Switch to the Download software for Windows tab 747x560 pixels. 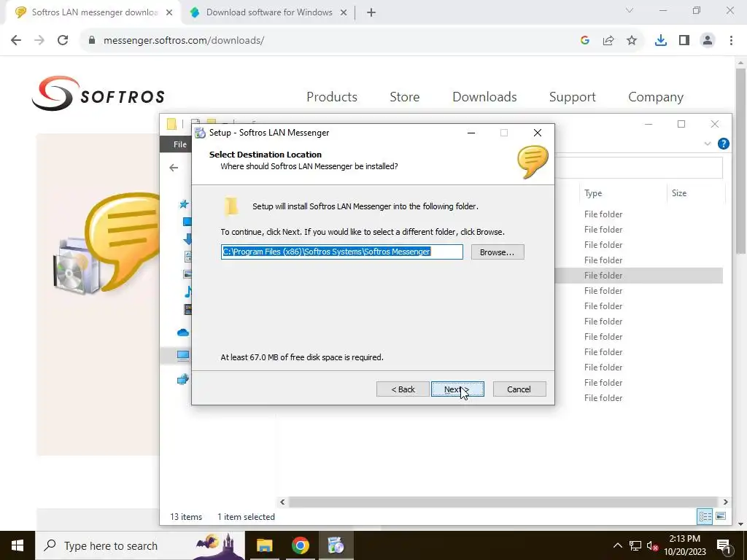coord(268,12)
